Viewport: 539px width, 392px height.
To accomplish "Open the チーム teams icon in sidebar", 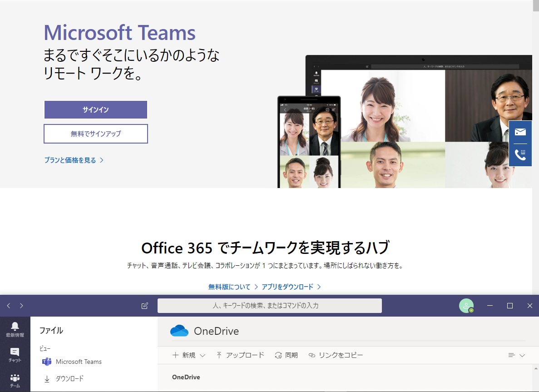I will 15,380.
